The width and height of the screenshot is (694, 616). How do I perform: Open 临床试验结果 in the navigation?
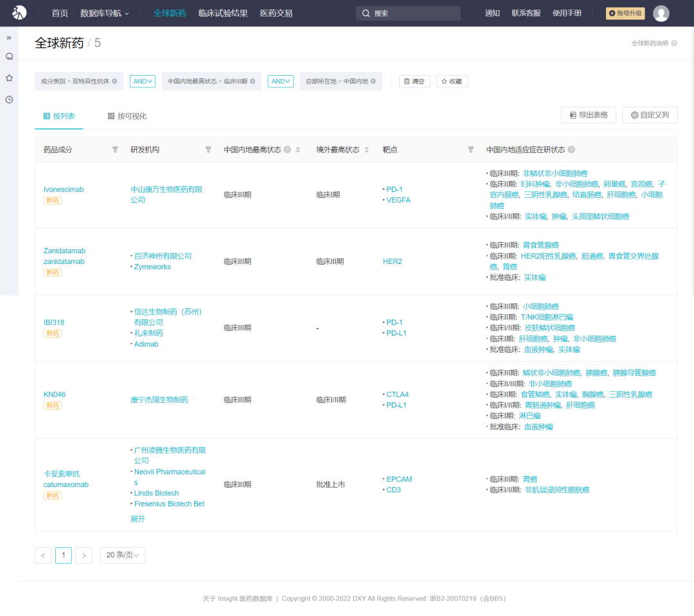click(x=223, y=13)
